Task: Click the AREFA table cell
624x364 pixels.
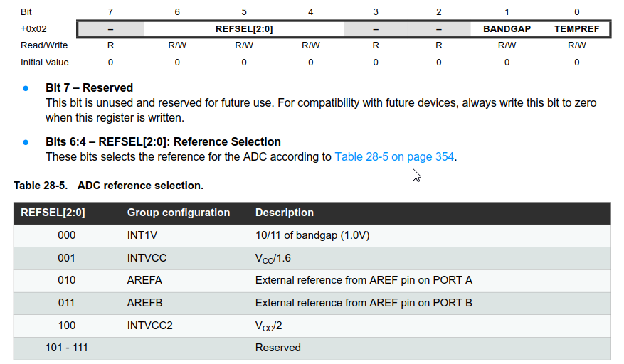Action: click(x=184, y=280)
